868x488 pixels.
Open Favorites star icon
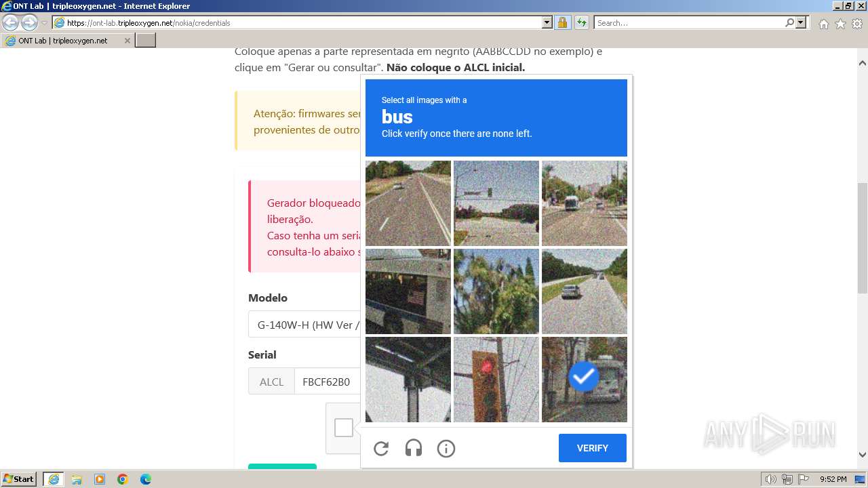point(840,24)
